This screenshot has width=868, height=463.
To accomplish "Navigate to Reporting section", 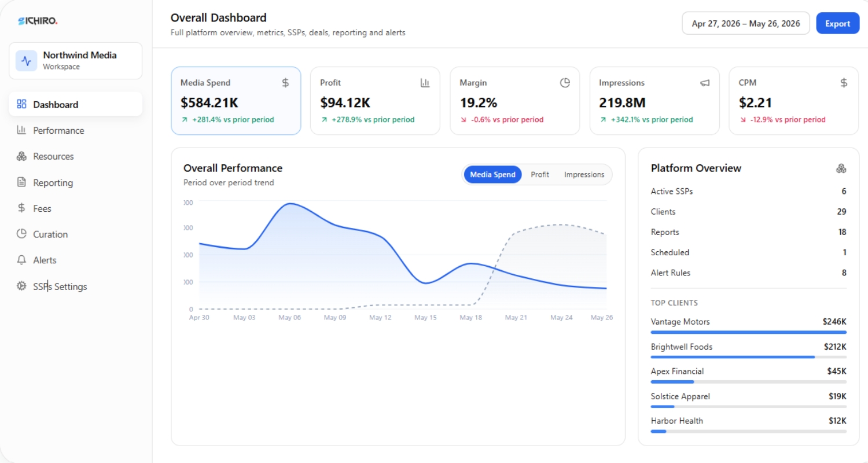I will tap(75, 182).
